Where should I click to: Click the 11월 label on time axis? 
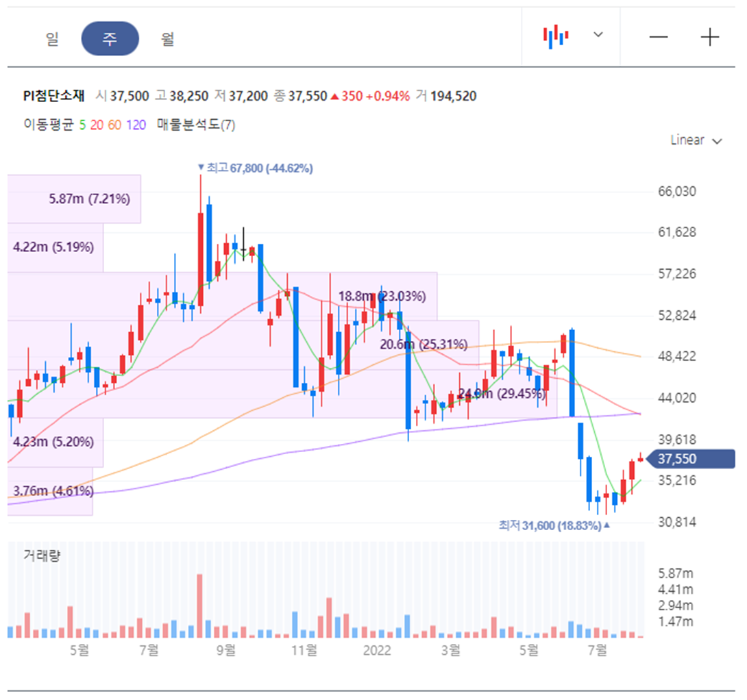tap(304, 650)
